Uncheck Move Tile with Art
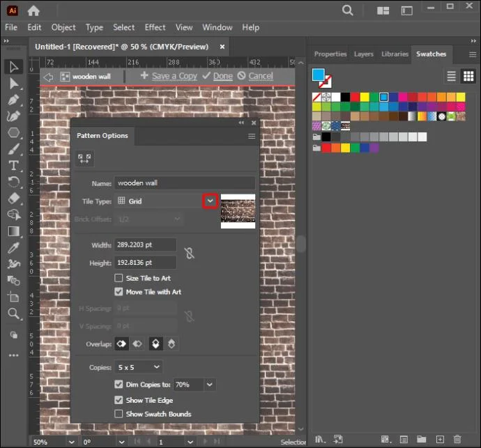The image size is (481, 448). coord(119,292)
